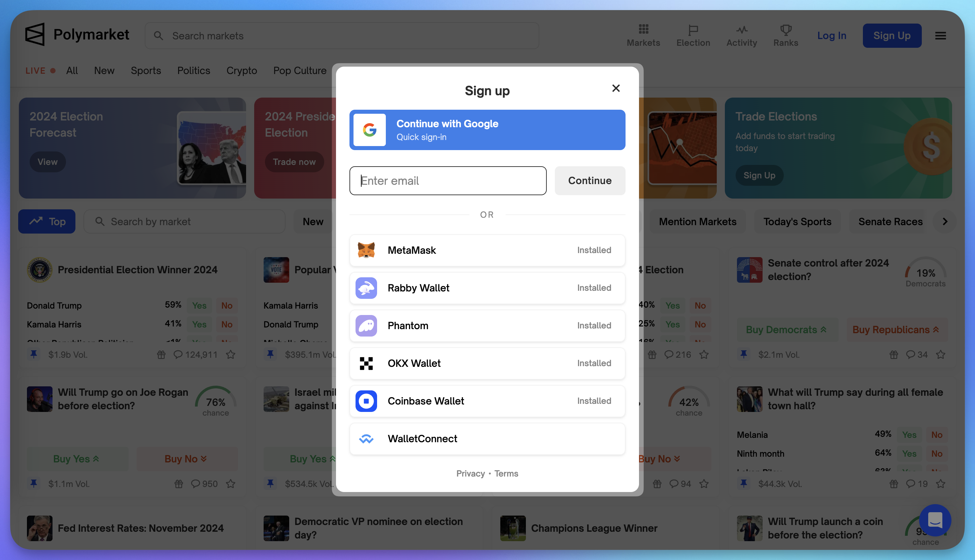This screenshot has width=975, height=560.
Task: Click No for Ninth month in town hall market
Action: (x=937, y=453)
